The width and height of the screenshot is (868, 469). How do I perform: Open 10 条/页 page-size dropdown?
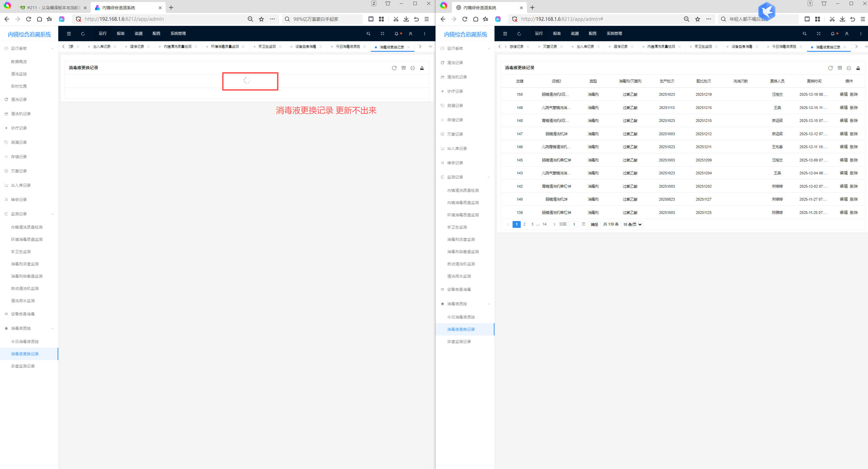click(633, 224)
